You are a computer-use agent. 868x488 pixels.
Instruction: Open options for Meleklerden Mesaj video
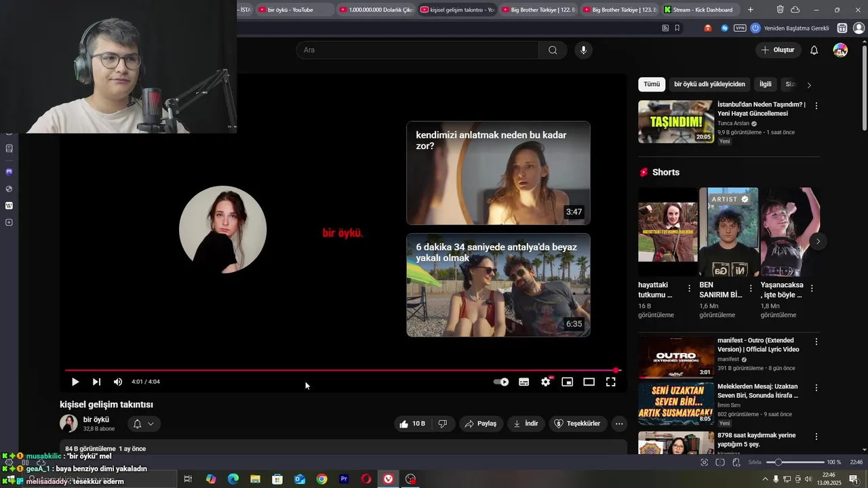(x=816, y=388)
